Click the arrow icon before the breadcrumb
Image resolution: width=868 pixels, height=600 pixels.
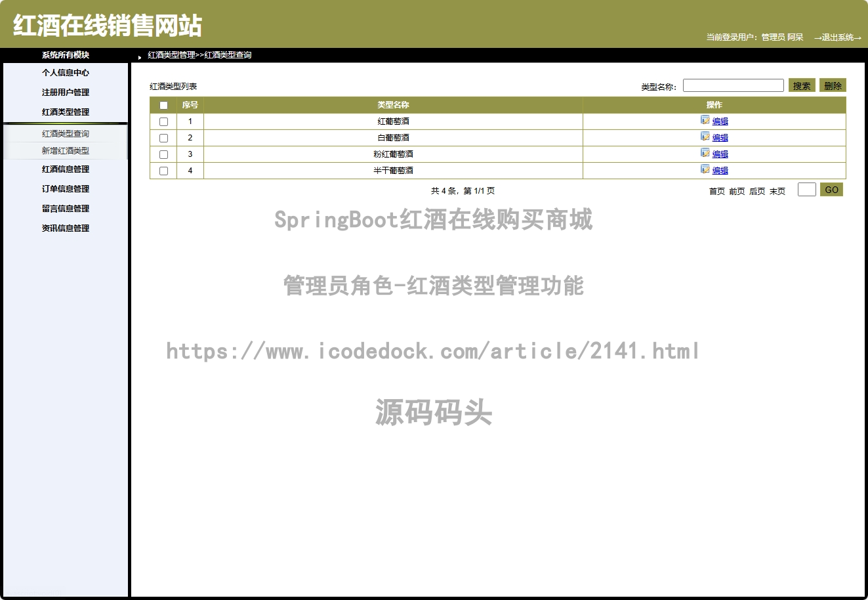140,57
